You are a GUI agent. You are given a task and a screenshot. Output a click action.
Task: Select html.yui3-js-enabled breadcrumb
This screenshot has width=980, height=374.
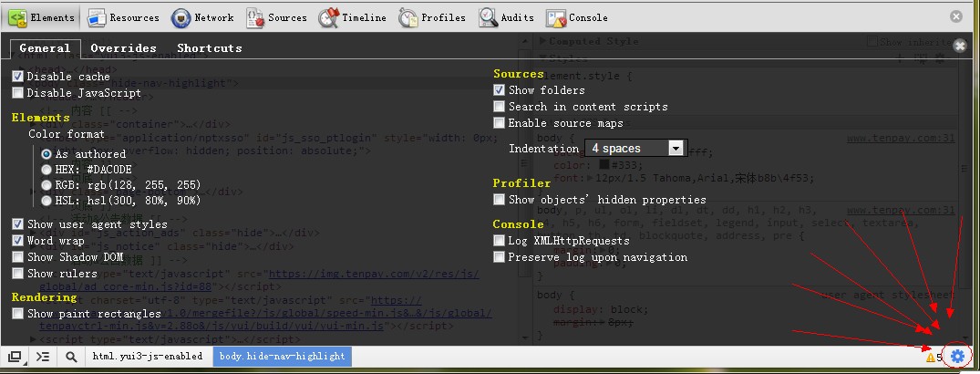pos(148,357)
